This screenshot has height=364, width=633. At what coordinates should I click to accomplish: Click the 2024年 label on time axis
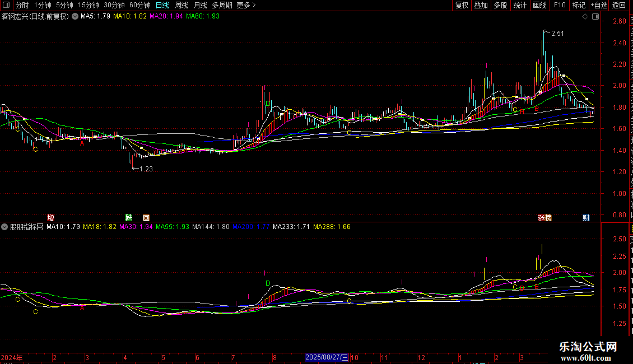pyautogui.click(x=12, y=357)
